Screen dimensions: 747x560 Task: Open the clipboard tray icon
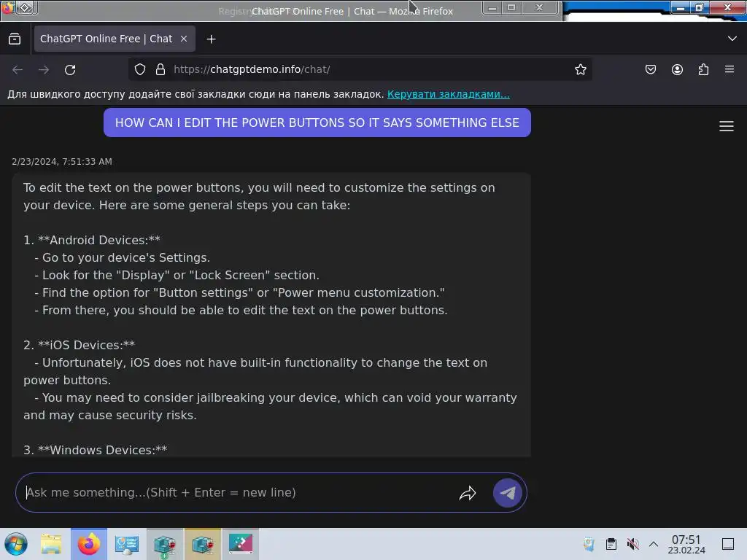(x=611, y=544)
